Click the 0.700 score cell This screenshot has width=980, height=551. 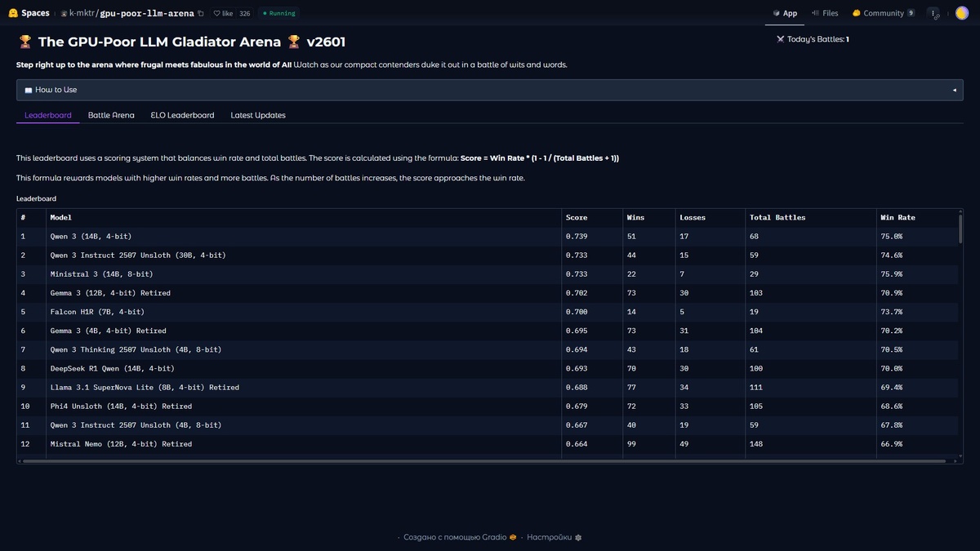(591, 312)
